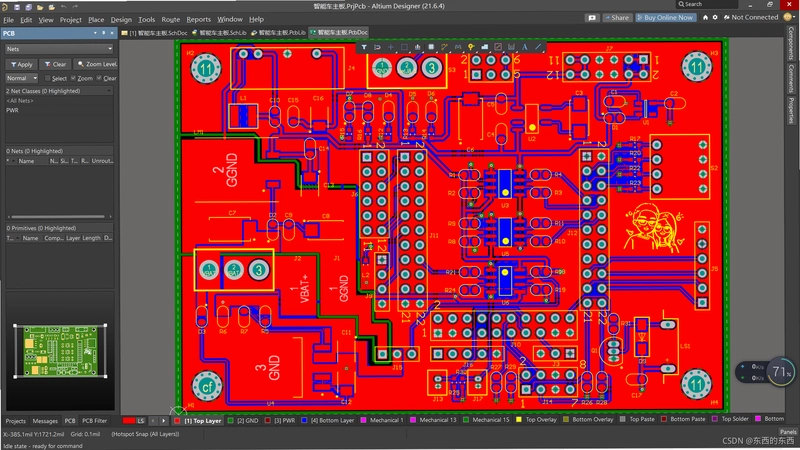Open the settings gear icon
This screenshot has height=450, width=800.
(715, 17)
